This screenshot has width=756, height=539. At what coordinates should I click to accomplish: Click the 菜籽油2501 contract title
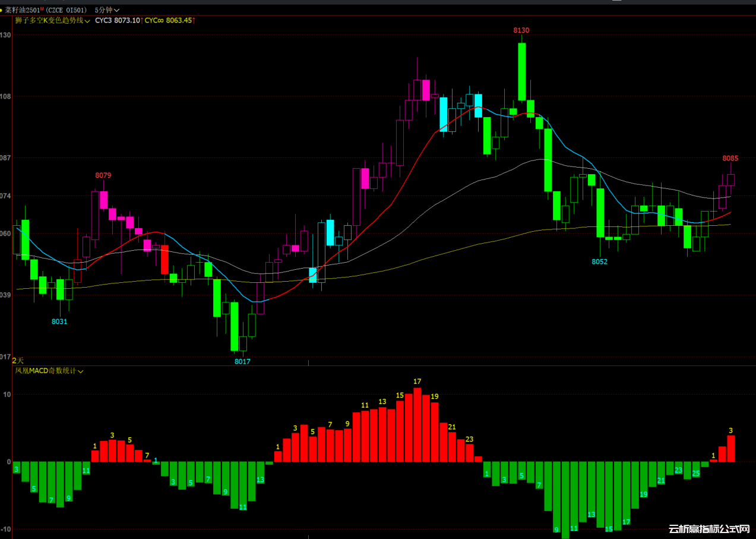pos(23,10)
